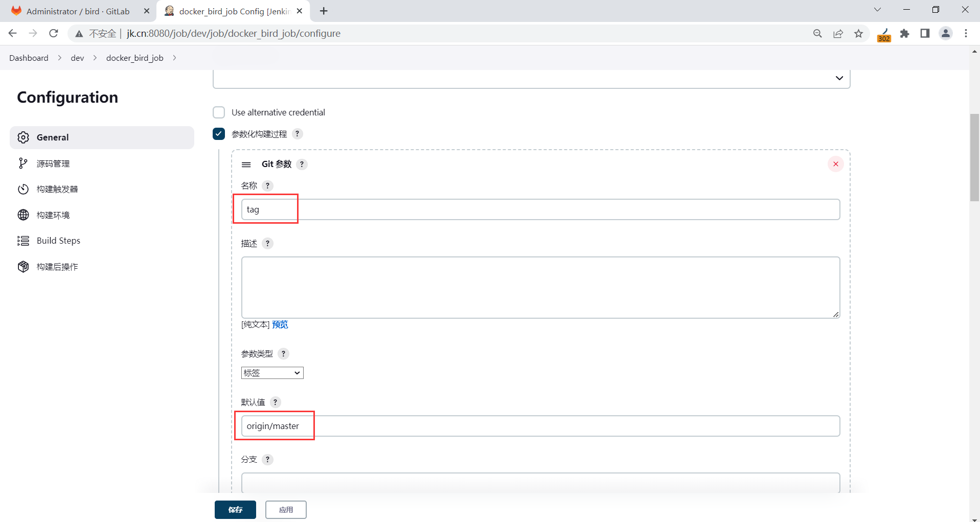980x522 pixels.
Task: Click the 构建环境 globe icon
Action: (x=23, y=215)
